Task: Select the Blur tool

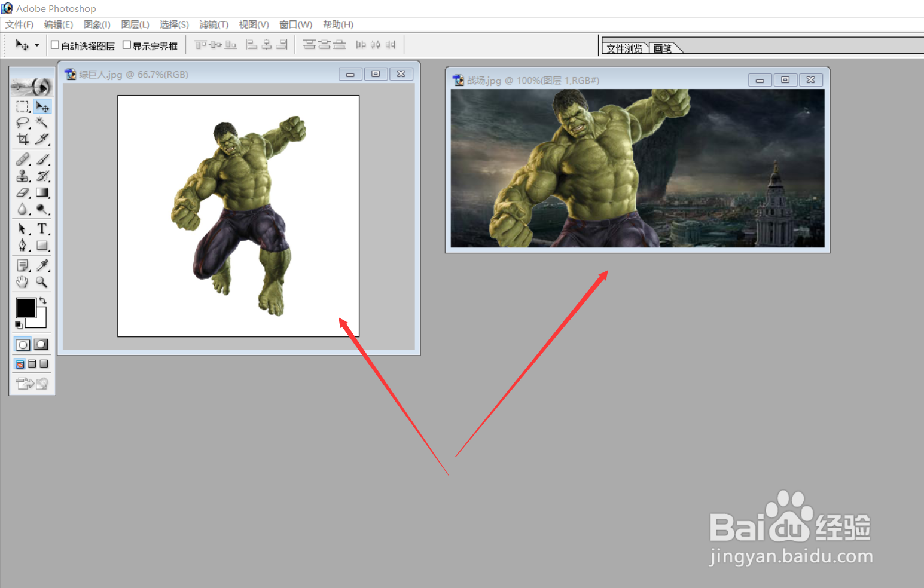Action: click(x=23, y=209)
